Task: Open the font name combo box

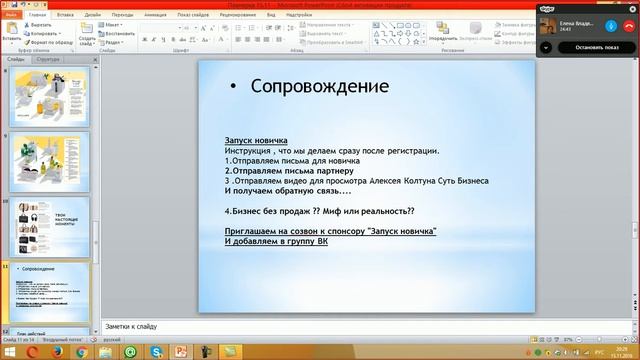Action: (161, 28)
